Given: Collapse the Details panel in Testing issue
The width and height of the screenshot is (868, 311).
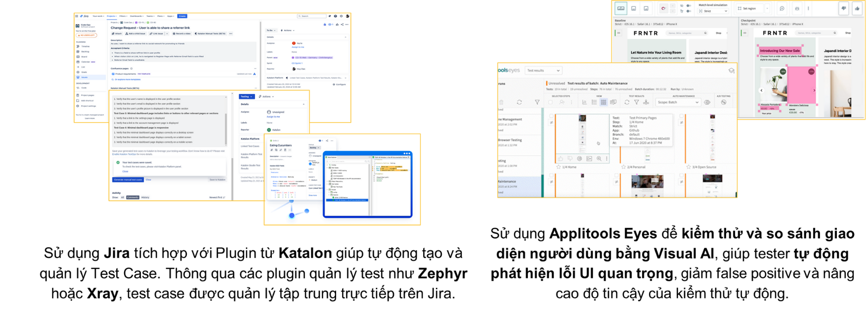Looking at the screenshot, I should pyautogui.click(x=304, y=104).
